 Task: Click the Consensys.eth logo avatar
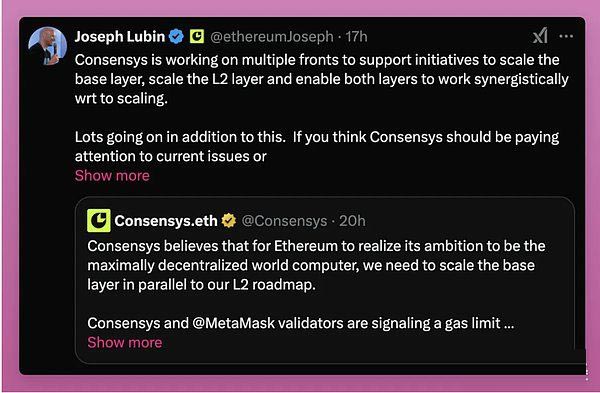tap(99, 220)
